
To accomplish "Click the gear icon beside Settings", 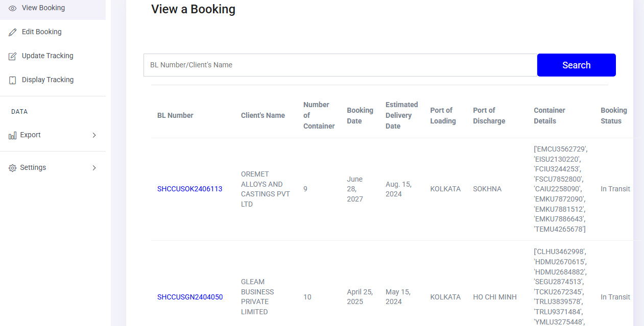I will click(x=13, y=168).
